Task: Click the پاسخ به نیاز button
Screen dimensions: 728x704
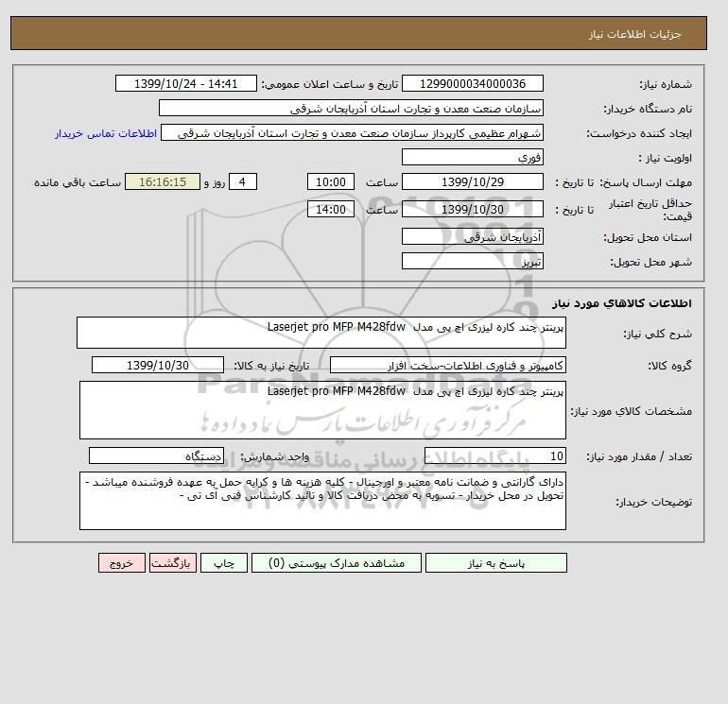Action: click(495, 563)
